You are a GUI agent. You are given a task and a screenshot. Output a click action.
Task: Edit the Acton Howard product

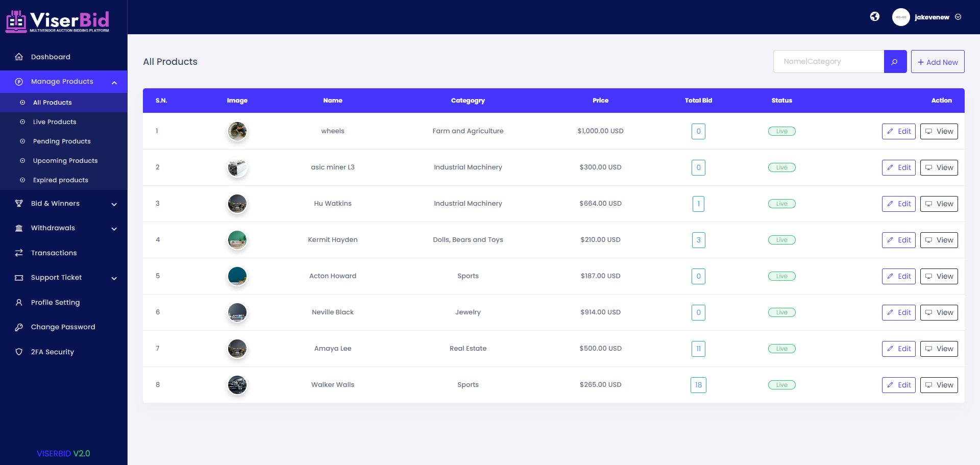tap(899, 276)
